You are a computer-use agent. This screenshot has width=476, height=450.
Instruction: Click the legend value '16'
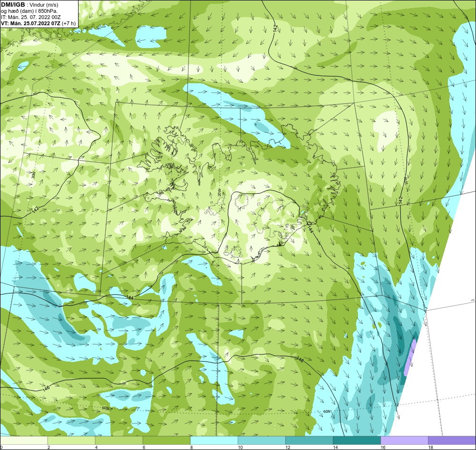pyautogui.click(x=383, y=447)
